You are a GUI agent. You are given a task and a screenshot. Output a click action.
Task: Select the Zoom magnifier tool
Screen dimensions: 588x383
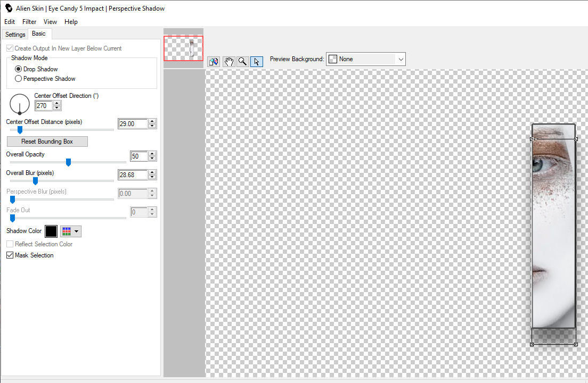243,62
